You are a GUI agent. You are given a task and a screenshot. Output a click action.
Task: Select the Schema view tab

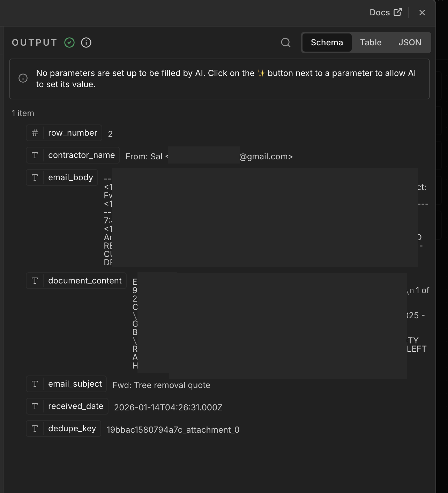[327, 43]
